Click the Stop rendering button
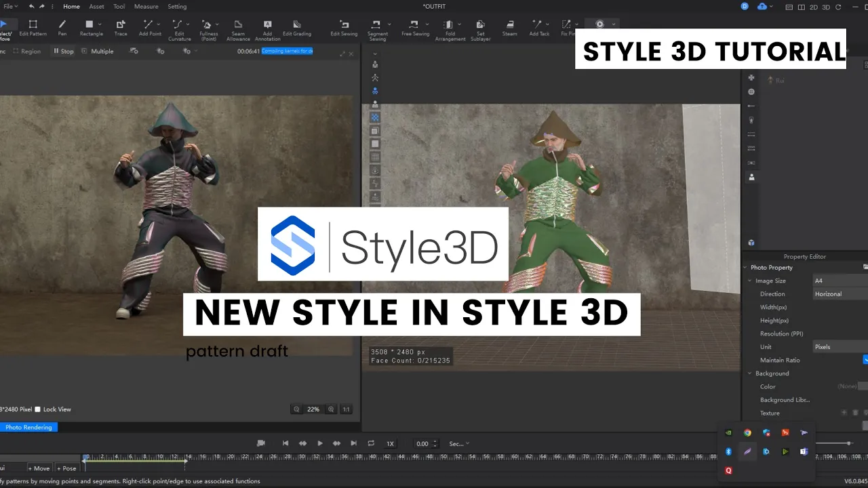 (x=63, y=52)
